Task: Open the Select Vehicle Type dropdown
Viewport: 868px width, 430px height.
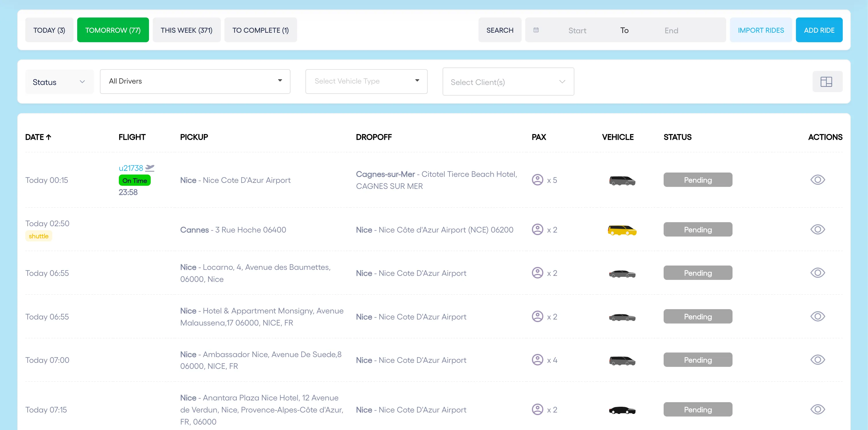Action: 366,81
